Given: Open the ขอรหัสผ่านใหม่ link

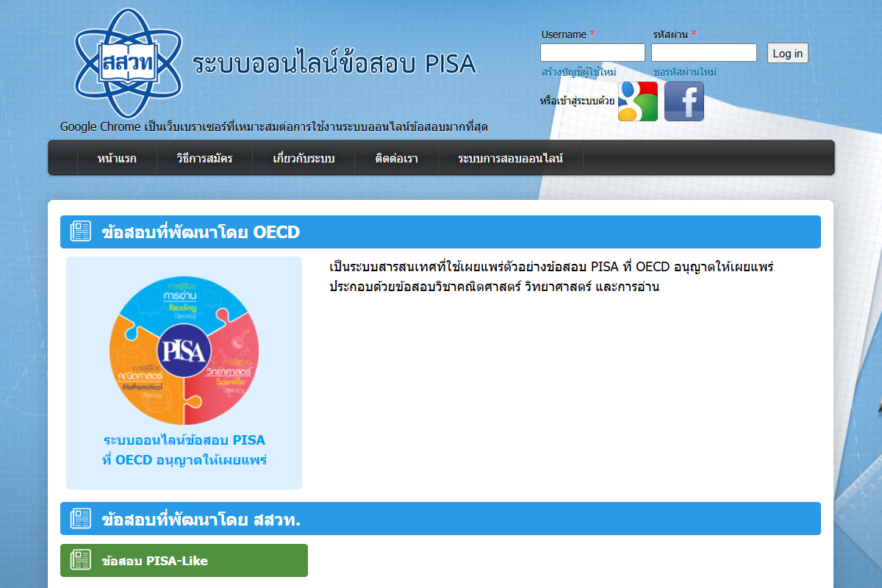Looking at the screenshot, I should pos(685,72).
